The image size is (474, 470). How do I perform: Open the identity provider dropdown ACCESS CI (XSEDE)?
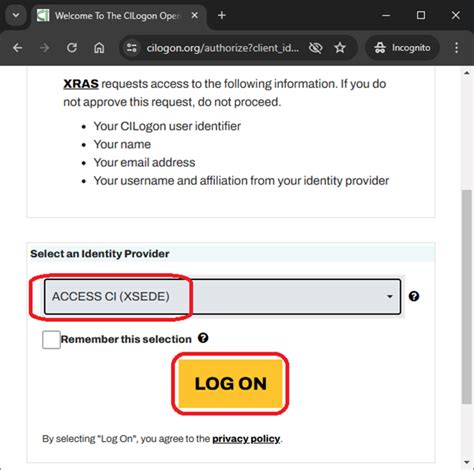coord(222,296)
